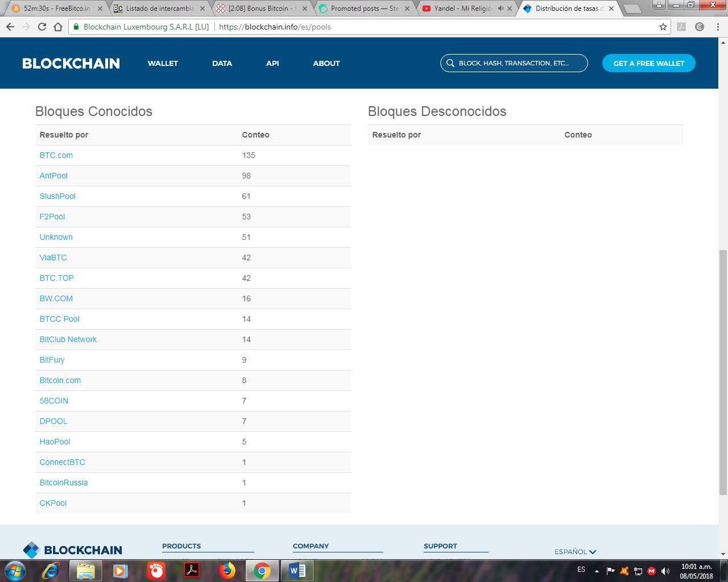Open the media player taskbar icon
Image resolution: width=728 pixels, height=582 pixels.
point(120,570)
